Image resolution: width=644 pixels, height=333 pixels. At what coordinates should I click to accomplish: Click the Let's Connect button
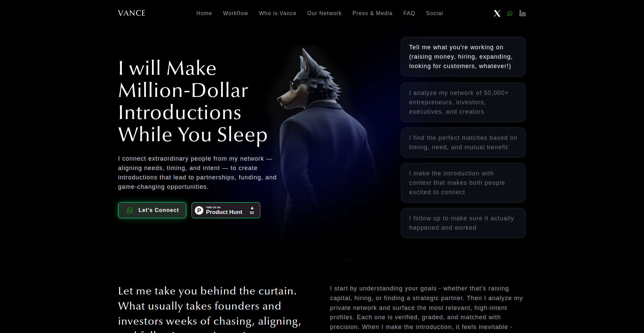tap(152, 210)
